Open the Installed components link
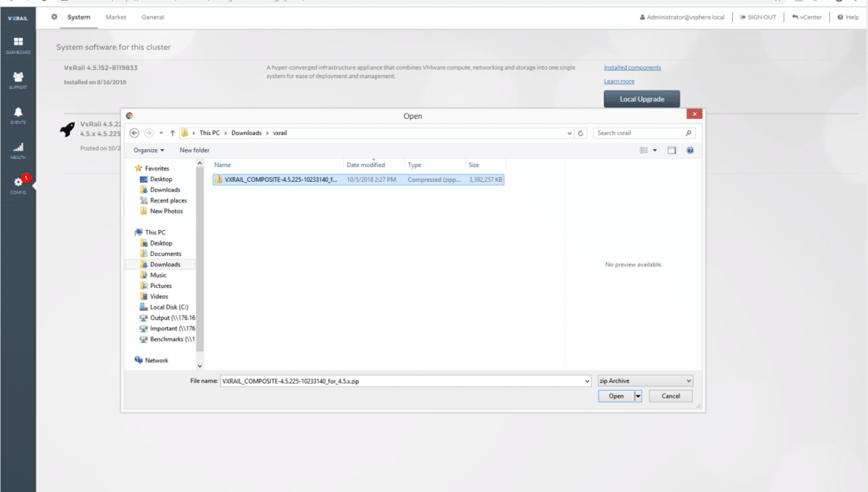This screenshot has width=868, height=492. point(632,68)
